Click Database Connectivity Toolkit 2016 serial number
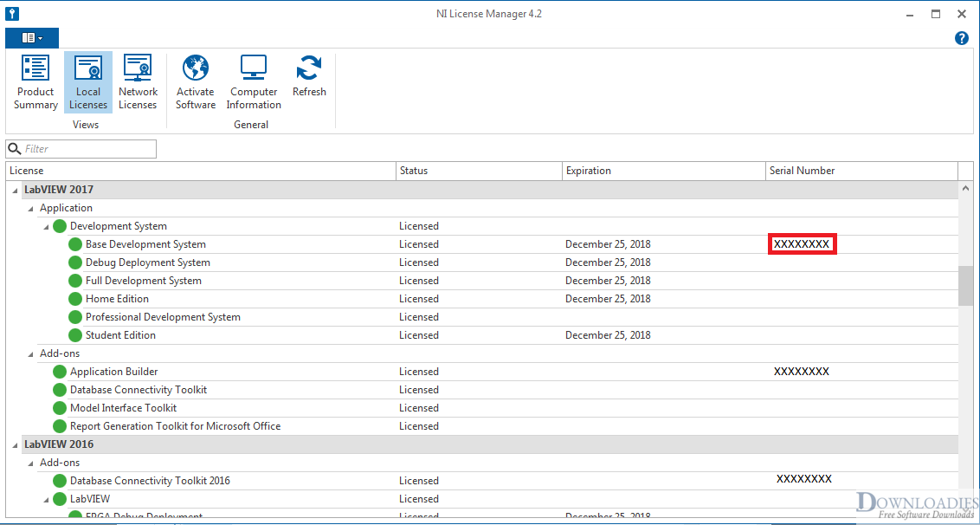The width and height of the screenshot is (980, 525). pyautogui.click(x=803, y=479)
